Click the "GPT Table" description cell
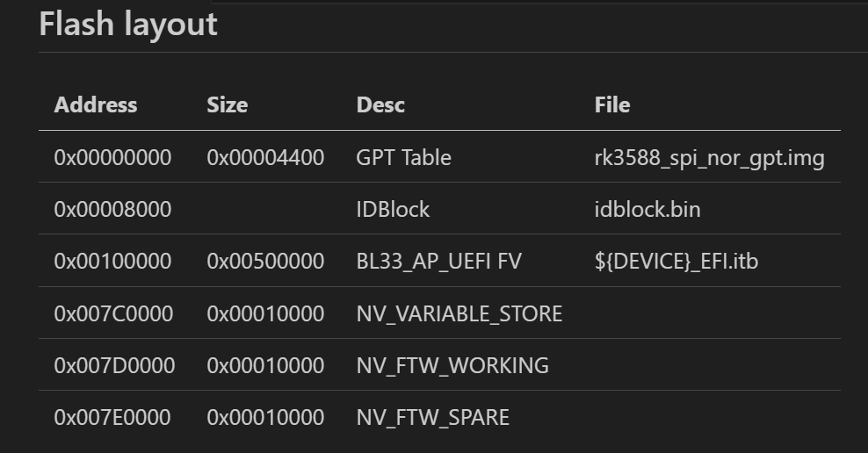The image size is (868, 453). pyautogui.click(x=403, y=158)
